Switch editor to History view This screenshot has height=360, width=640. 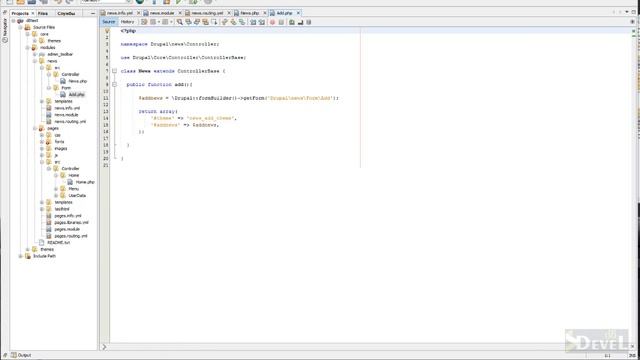127,22
